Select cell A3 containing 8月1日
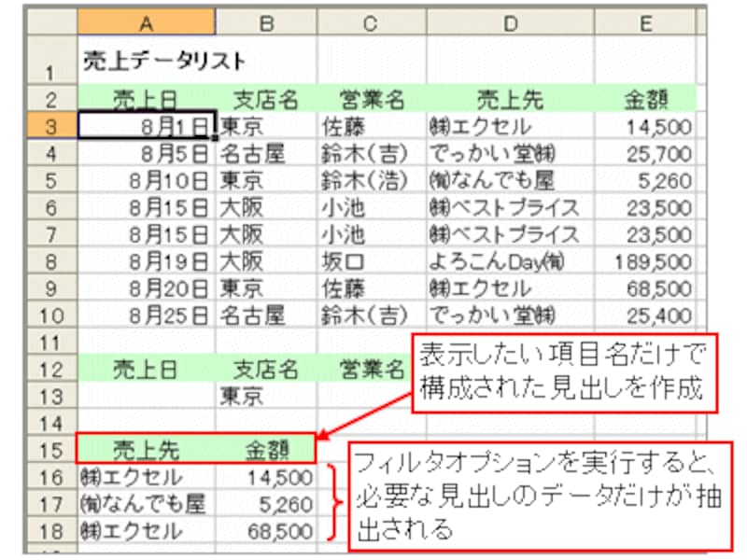747x560 pixels. click(147, 126)
